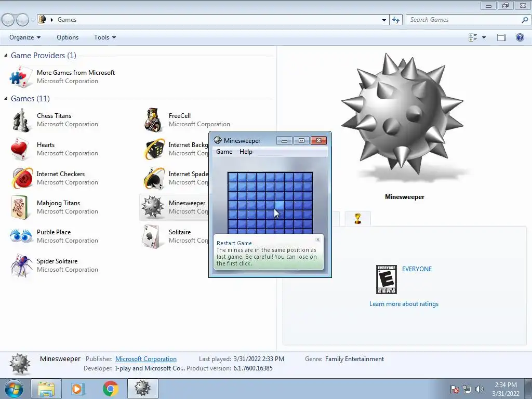Select Internet Backgammon dice icon
This screenshot has height=399, width=532.
(155, 149)
